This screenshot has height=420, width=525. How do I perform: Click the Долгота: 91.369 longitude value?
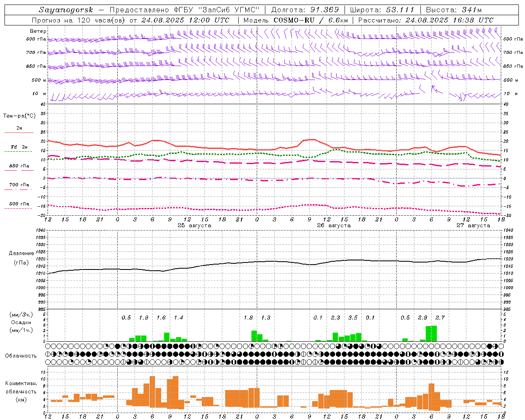pyautogui.click(x=305, y=10)
